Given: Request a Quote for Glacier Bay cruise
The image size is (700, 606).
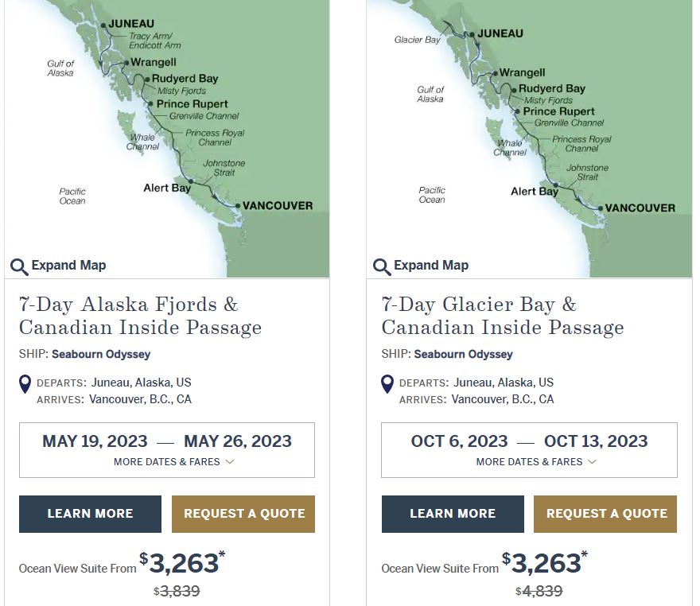Looking at the screenshot, I should click(x=605, y=514).
